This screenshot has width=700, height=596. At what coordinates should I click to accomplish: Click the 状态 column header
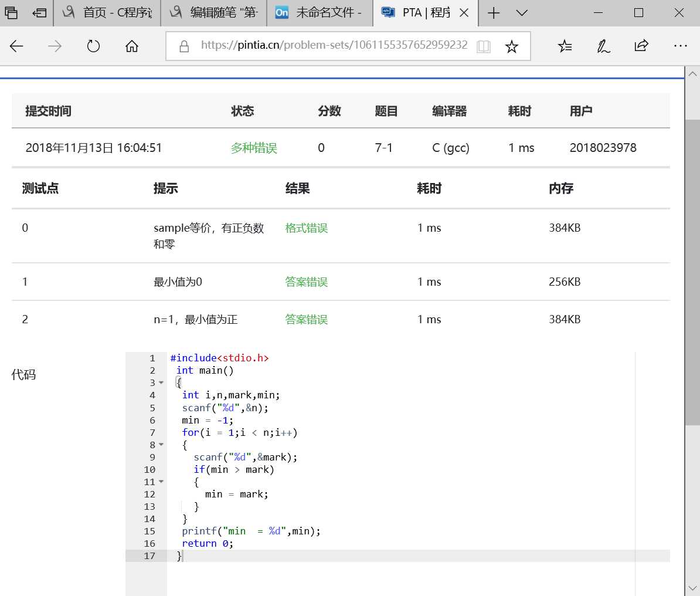coord(242,111)
